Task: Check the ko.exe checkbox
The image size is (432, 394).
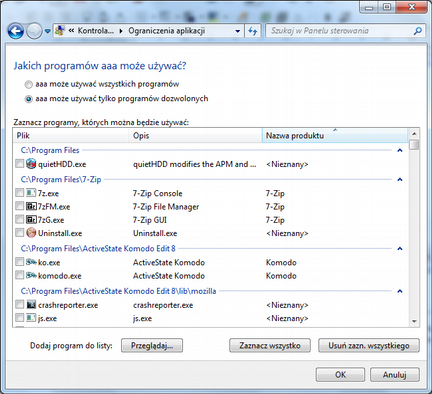Action: [x=20, y=262]
